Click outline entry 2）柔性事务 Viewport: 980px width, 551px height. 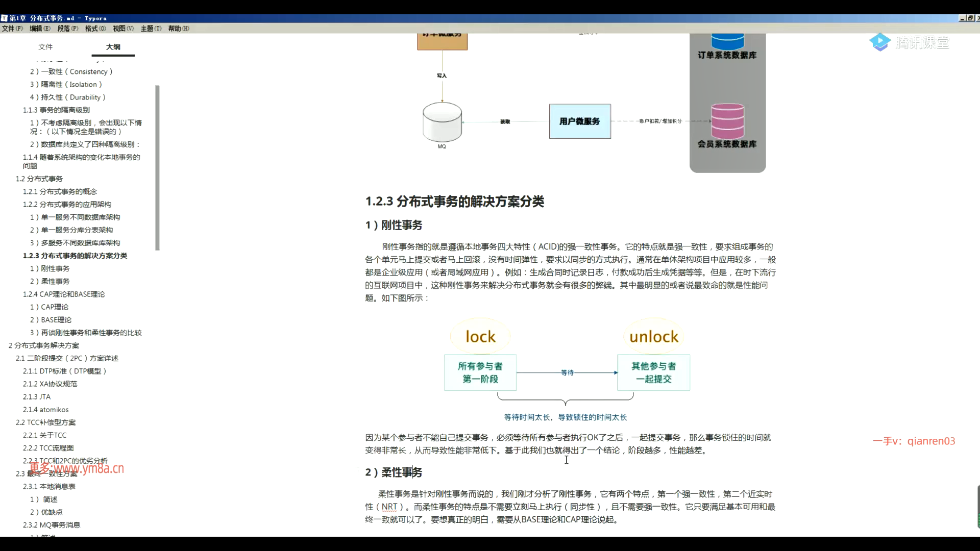coord(50,282)
